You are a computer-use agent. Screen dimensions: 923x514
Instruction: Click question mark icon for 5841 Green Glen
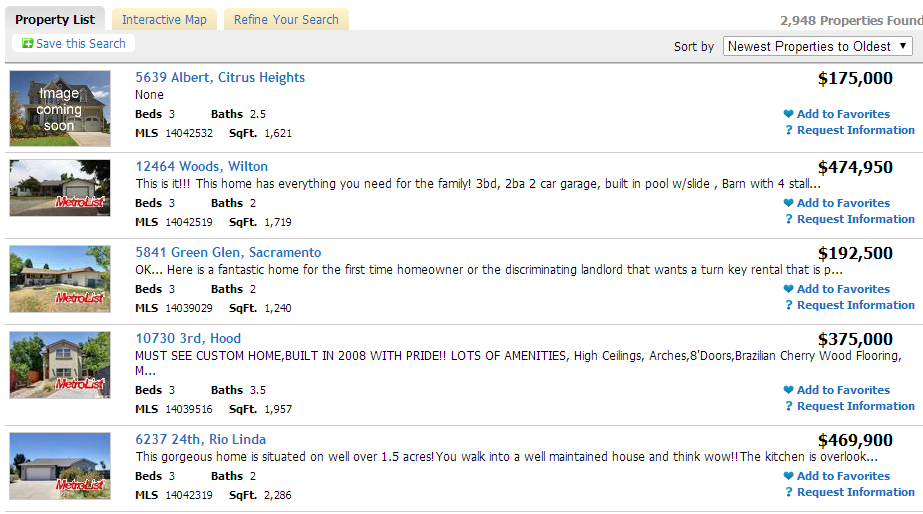[x=788, y=306]
